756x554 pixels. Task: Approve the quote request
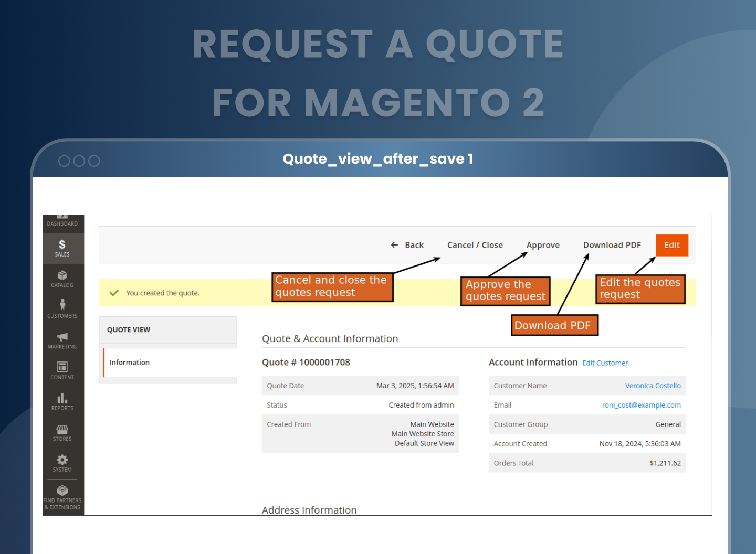(x=543, y=245)
